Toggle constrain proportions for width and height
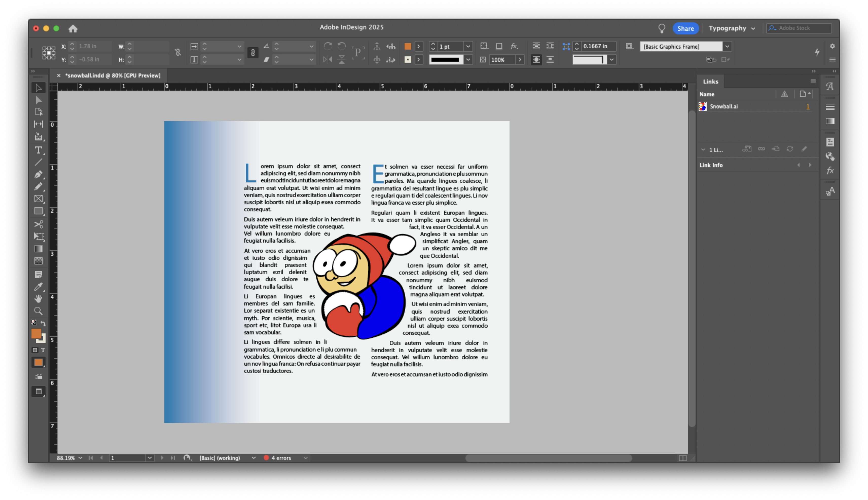 tap(178, 52)
